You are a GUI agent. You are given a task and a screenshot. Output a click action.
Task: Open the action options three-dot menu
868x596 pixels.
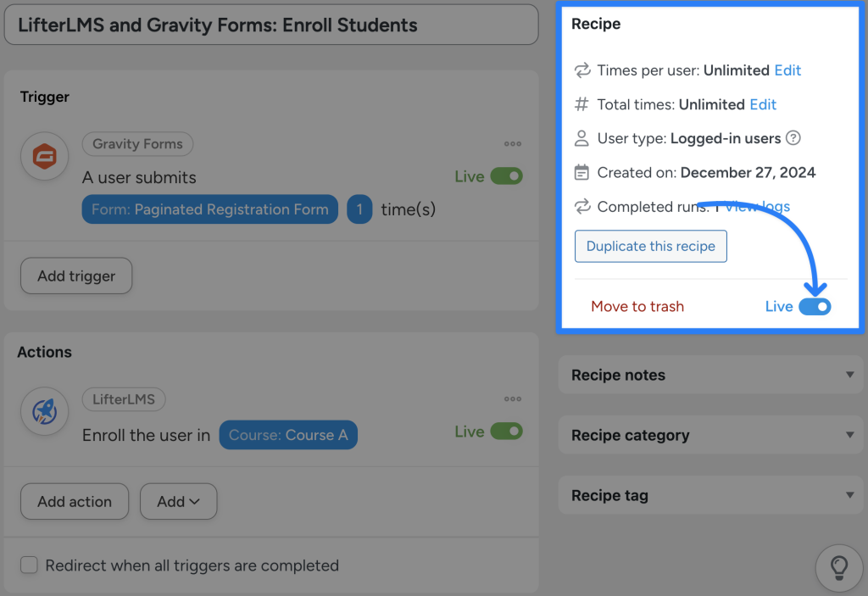(x=512, y=399)
